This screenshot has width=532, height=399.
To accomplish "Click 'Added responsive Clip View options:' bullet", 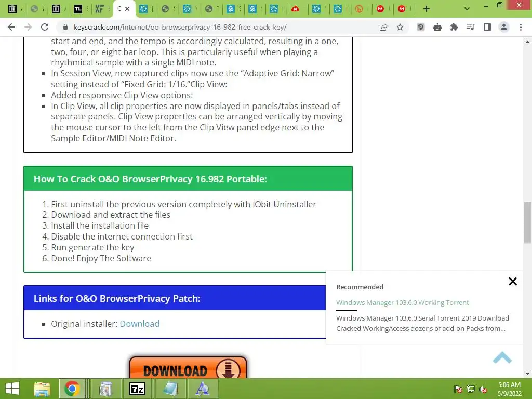I will click(x=122, y=95).
